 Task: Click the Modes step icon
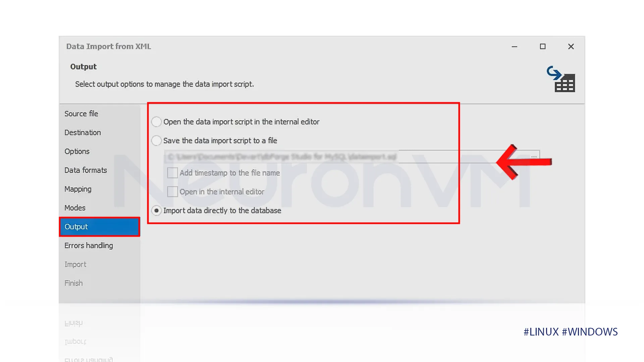75,207
